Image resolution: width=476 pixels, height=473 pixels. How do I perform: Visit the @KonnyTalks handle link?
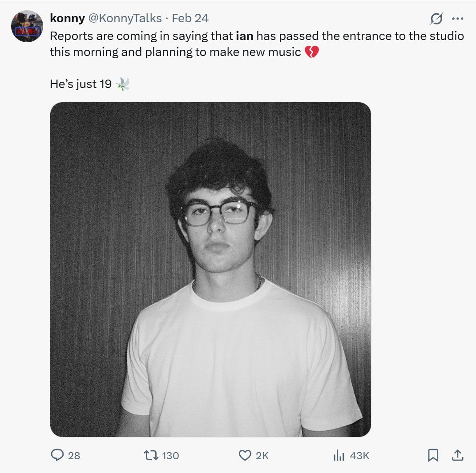click(x=125, y=19)
